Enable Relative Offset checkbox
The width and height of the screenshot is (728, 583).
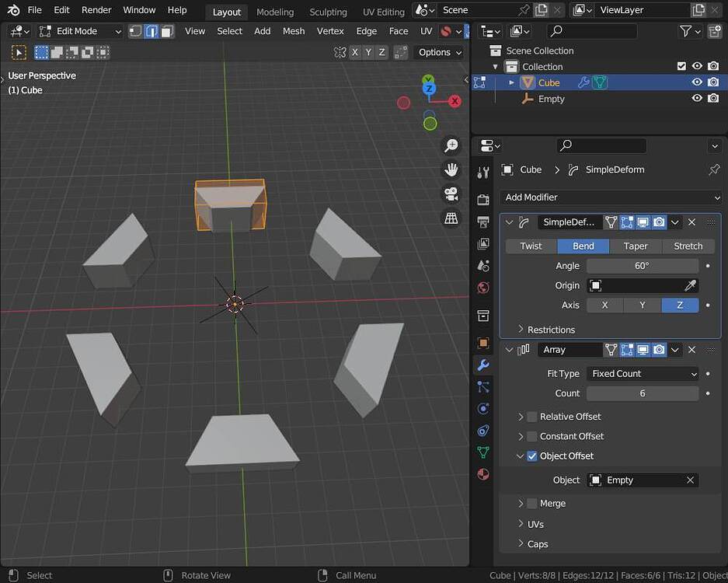tap(532, 416)
